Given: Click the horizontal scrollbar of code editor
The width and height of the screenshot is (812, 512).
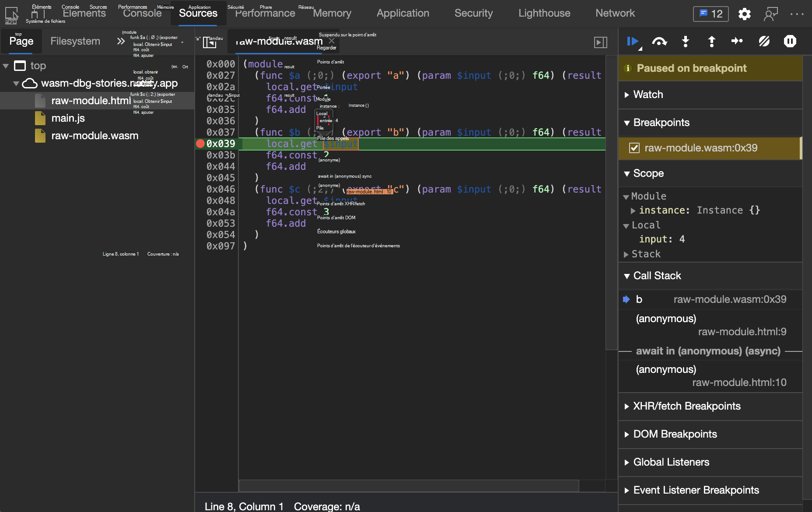Looking at the screenshot, I should click(409, 485).
